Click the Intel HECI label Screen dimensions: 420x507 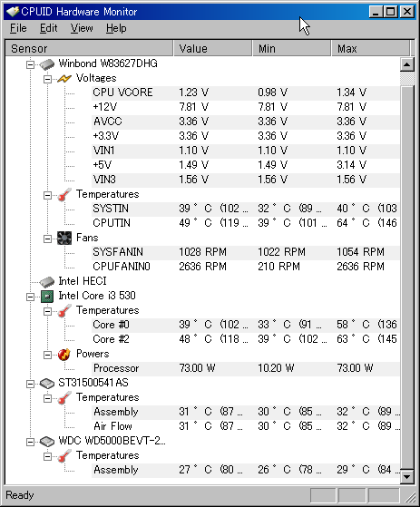tap(83, 281)
